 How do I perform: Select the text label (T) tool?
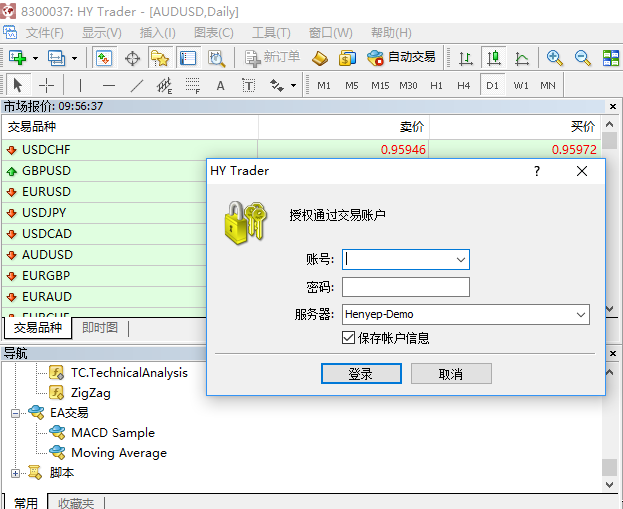[x=249, y=85]
